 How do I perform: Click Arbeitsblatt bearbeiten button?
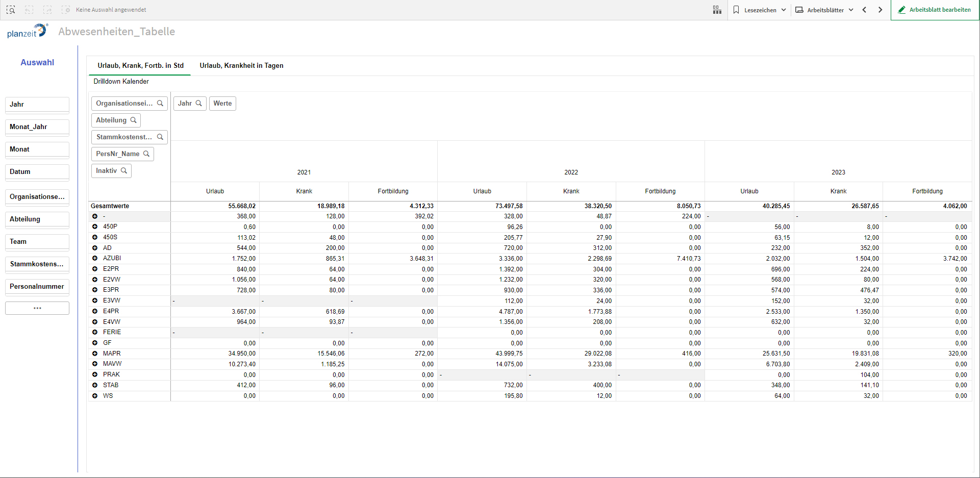[935, 10]
